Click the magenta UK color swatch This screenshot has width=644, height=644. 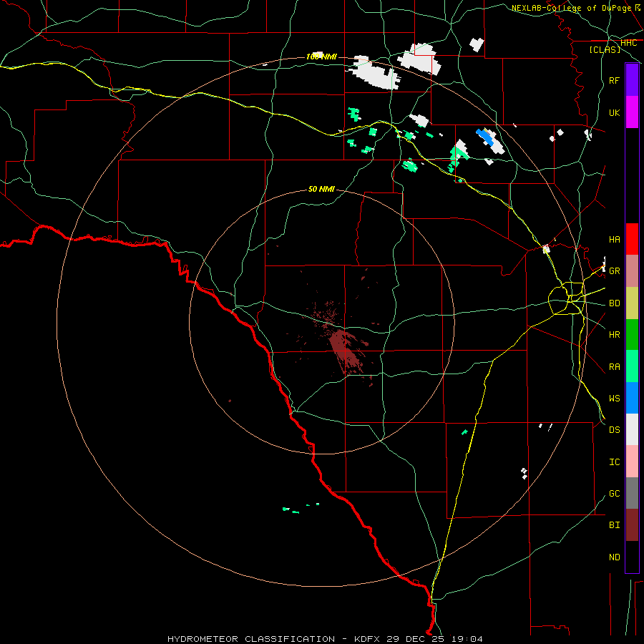pos(632,112)
